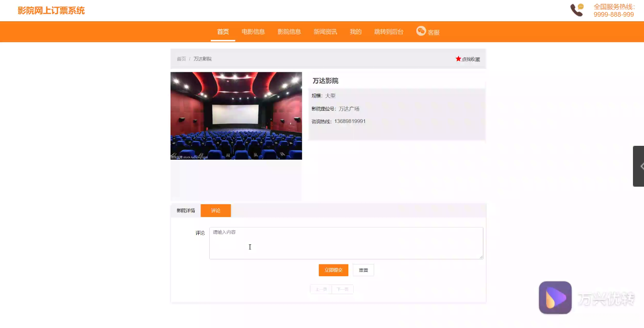
Task: Go to 首页 in the orange navigation bar
Action: (x=223, y=32)
